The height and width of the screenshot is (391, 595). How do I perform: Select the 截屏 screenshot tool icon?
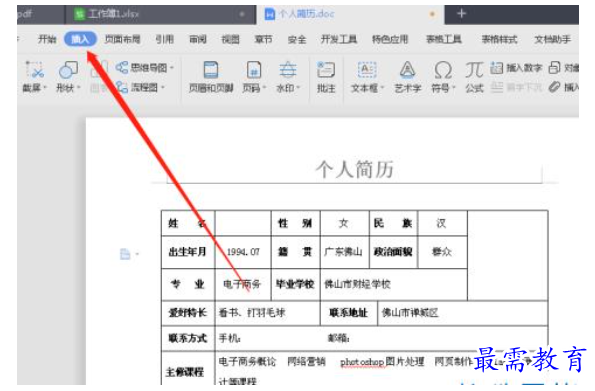tap(35, 70)
